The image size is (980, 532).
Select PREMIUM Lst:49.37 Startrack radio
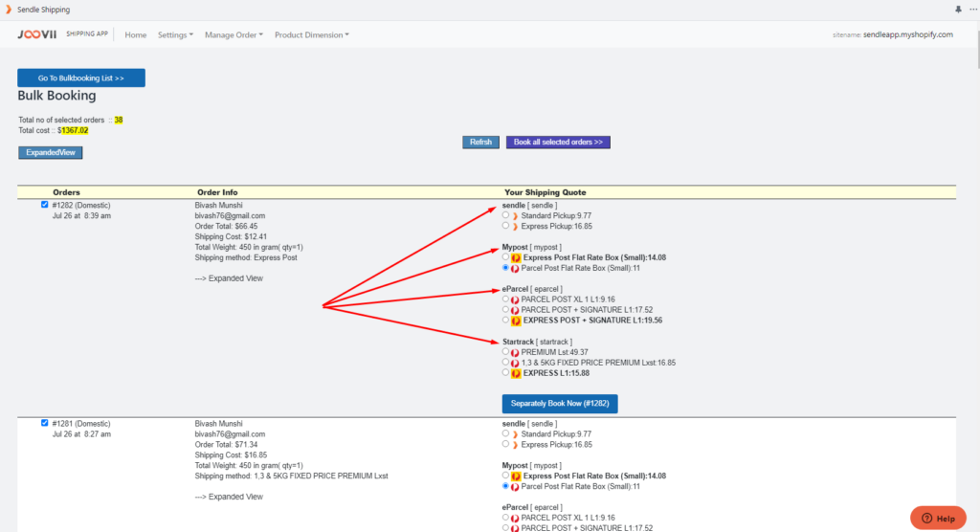pyautogui.click(x=505, y=351)
